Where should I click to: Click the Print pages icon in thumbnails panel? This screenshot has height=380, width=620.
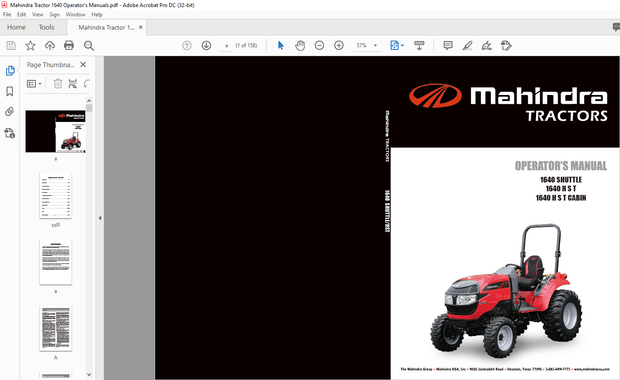[x=72, y=83]
